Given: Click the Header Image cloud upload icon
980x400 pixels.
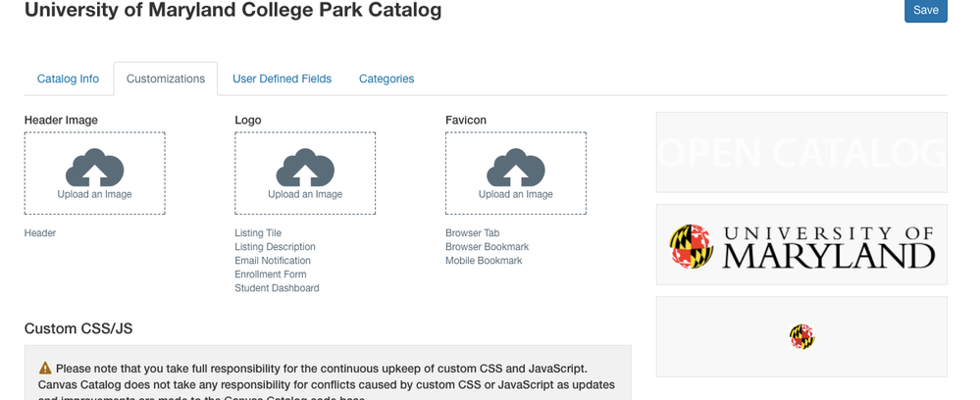Looking at the screenshot, I should [x=94, y=167].
